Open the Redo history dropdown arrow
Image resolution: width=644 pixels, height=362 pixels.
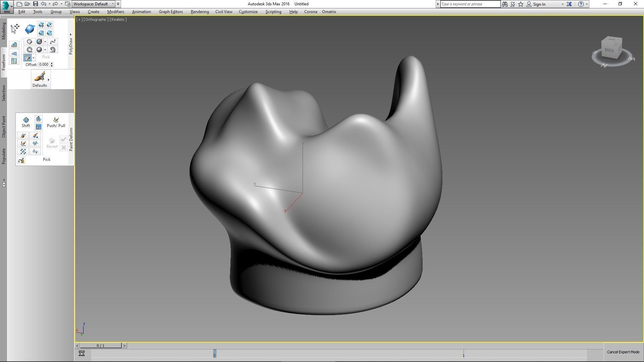(x=61, y=4)
